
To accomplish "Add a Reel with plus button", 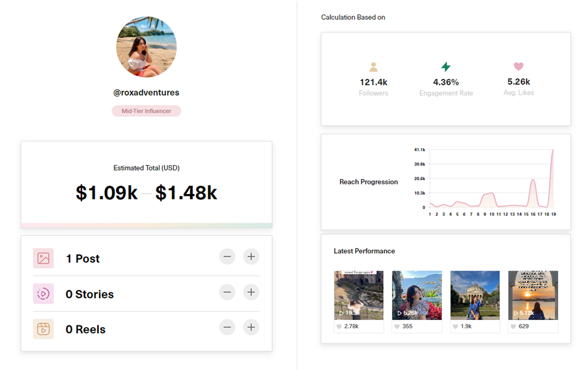I will (x=251, y=327).
